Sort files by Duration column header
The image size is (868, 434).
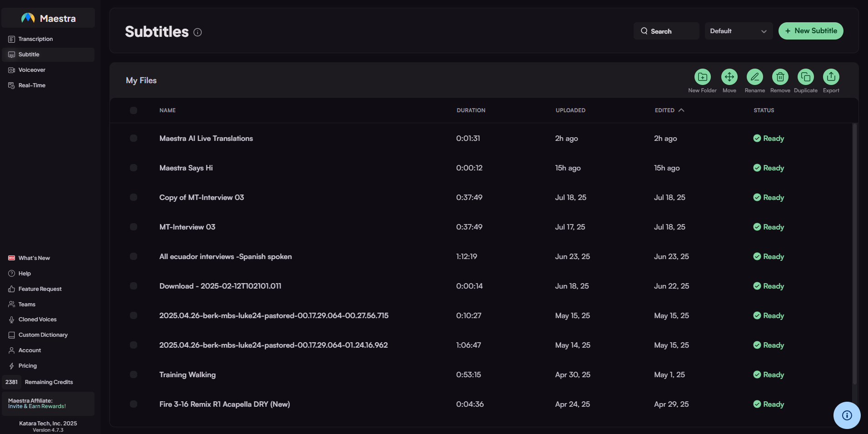click(471, 110)
